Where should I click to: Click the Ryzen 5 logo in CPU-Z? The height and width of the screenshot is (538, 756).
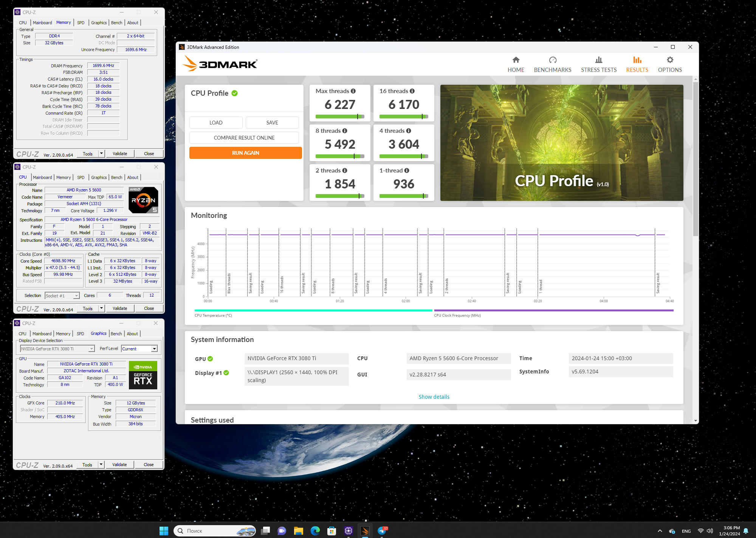(143, 200)
